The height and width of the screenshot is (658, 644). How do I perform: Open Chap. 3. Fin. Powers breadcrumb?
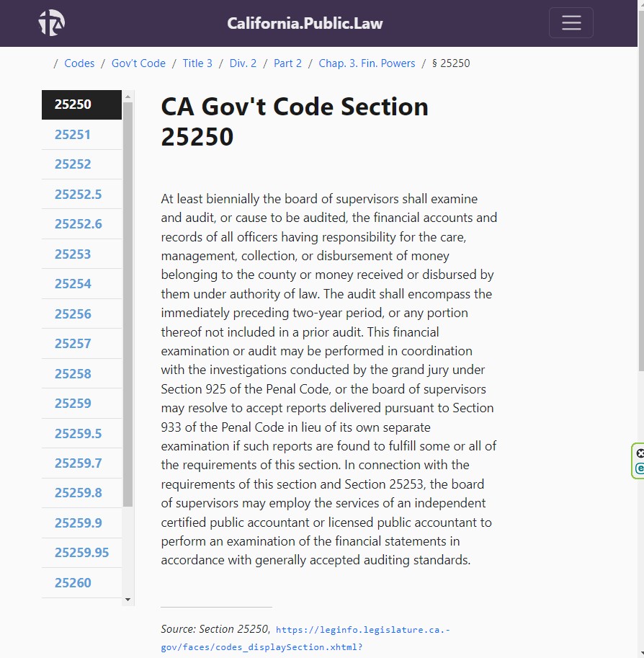(367, 63)
